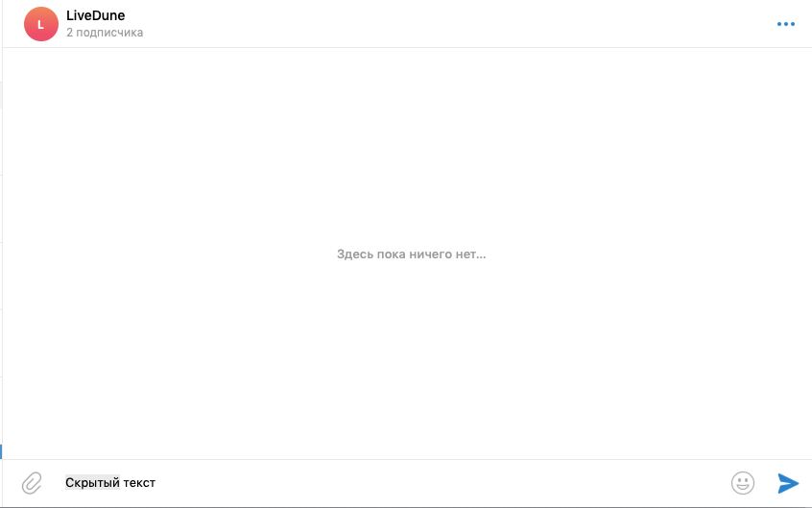Send the message with the blue arrow

[x=788, y=483]
